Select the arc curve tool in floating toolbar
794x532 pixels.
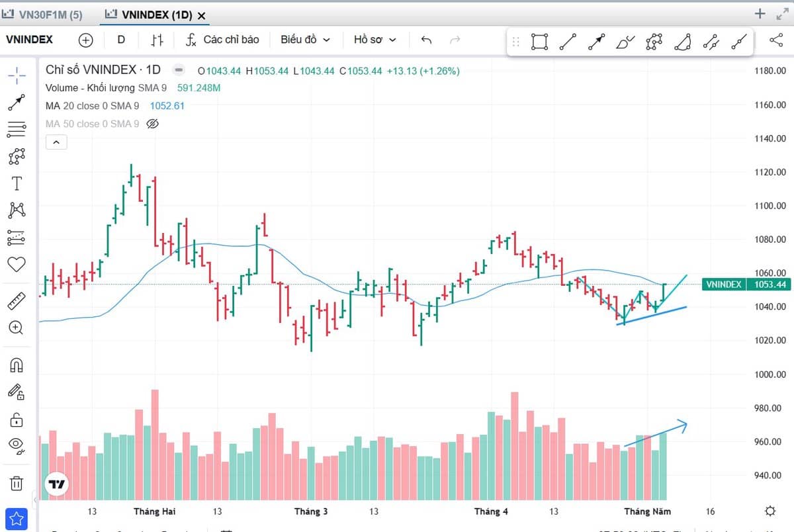pos(682,42)
